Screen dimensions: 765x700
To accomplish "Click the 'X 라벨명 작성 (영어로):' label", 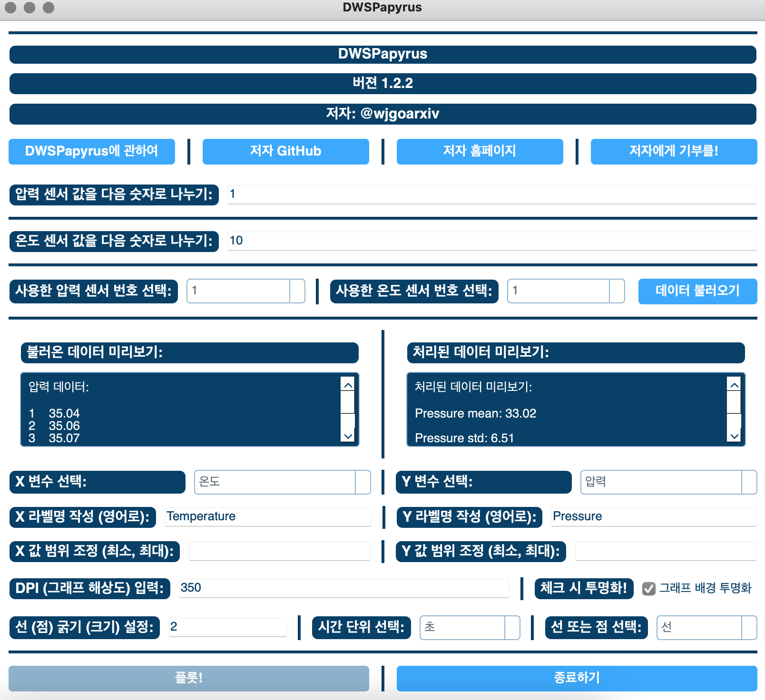I will [x=83, y=517].
